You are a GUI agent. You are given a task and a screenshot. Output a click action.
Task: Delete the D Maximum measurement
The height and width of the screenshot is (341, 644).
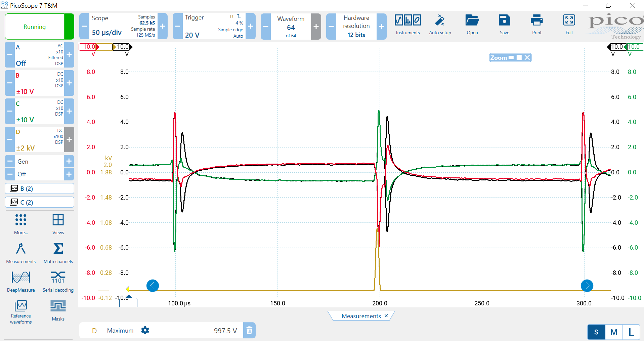click(249, 331)
